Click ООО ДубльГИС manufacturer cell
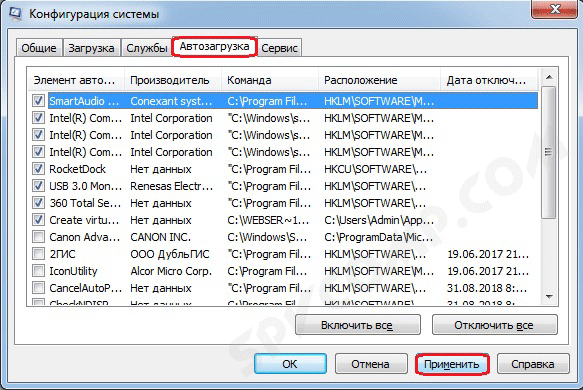The image size is (583, 390). 170,254
